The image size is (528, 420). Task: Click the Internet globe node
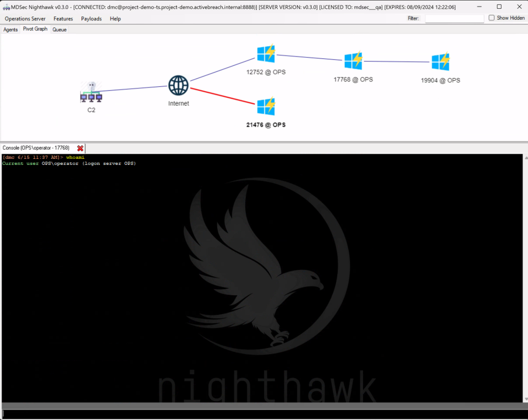178,86
